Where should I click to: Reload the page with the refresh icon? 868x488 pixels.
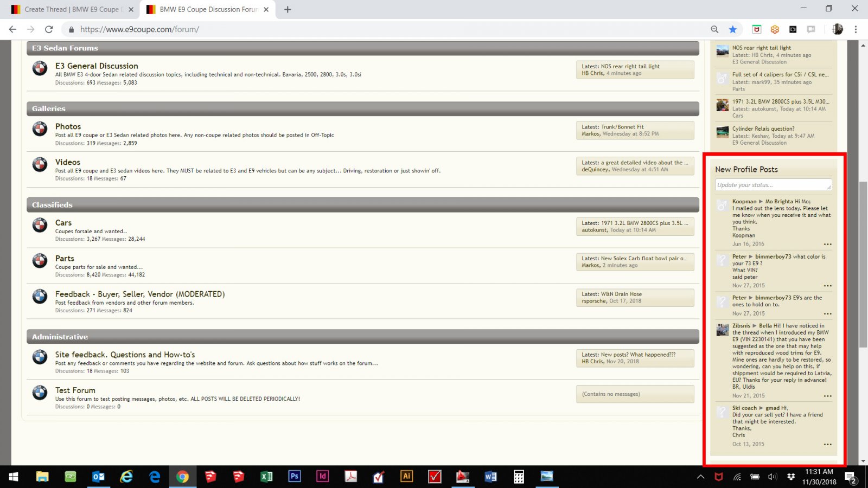pos(49,29)
